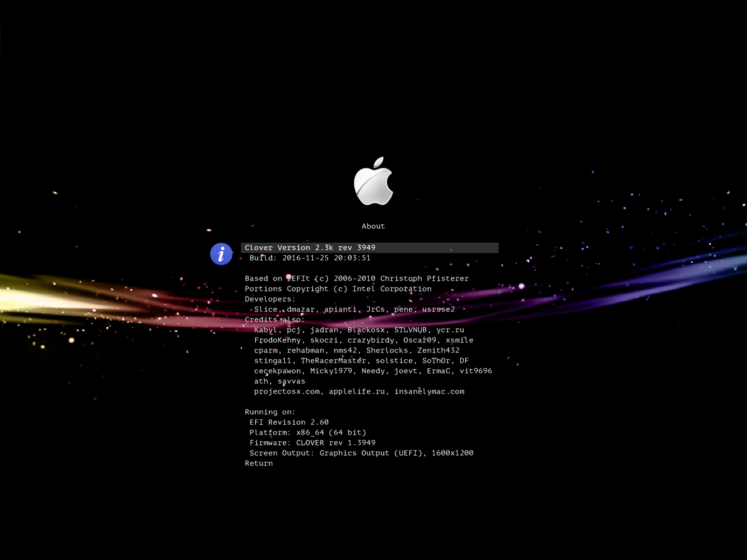Click the credits line starting with FrodoKenny
Image resolution: width=747 pixels, height=560 pixels.
(364, 341)
